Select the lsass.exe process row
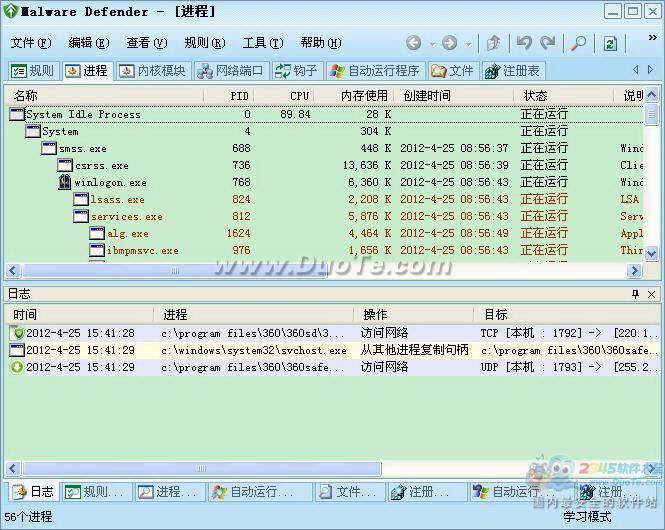 326,199
